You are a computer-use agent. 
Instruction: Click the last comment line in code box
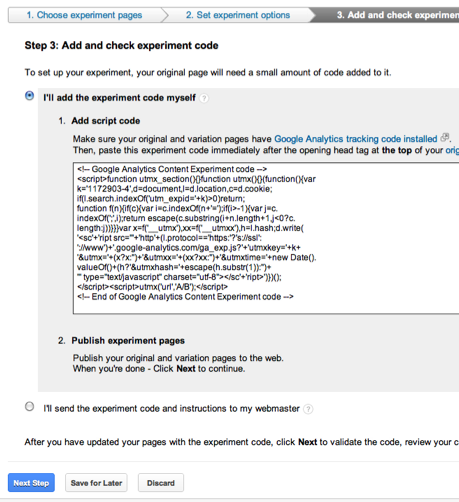tap(185, 297)
